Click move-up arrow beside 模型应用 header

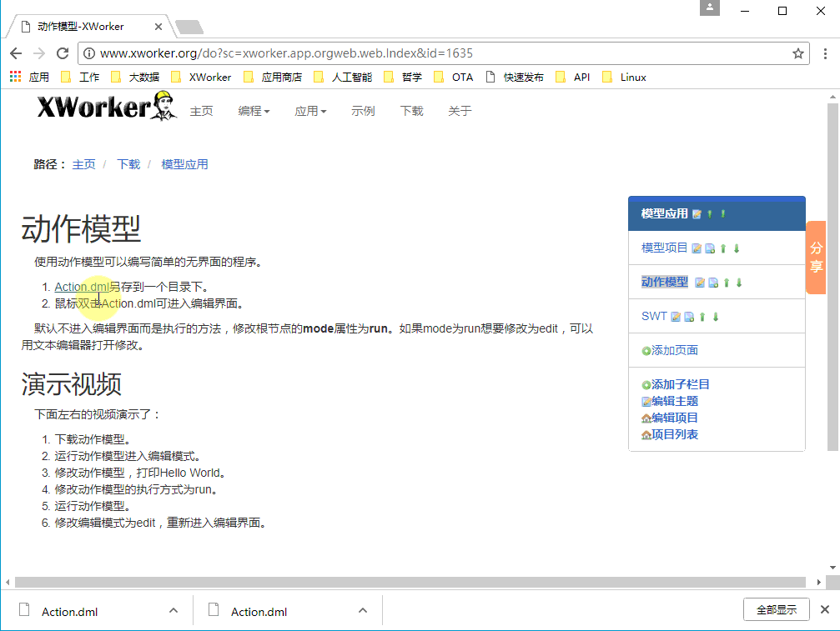click(710, 214)
